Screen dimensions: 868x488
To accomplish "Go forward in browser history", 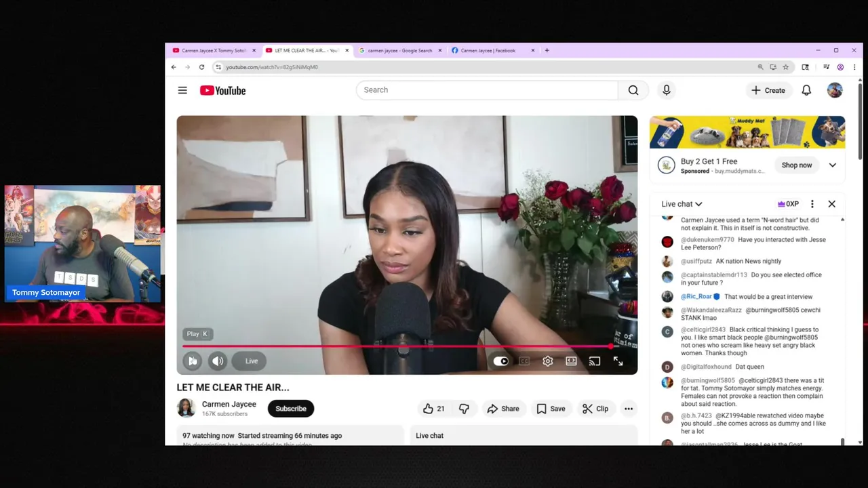I will coord(187,67).
